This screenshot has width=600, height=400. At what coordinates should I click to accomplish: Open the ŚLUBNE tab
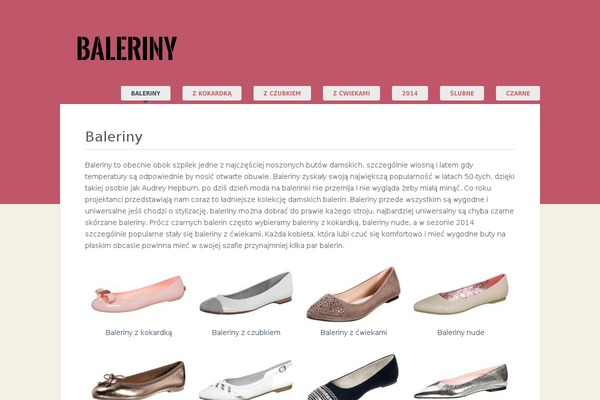tap(462, 93)
